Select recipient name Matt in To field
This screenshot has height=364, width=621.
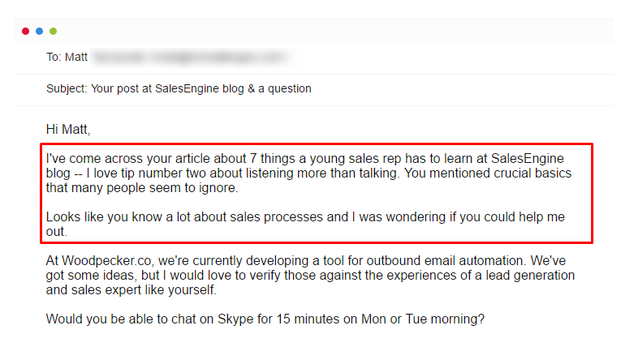click(x=76, y=57)
